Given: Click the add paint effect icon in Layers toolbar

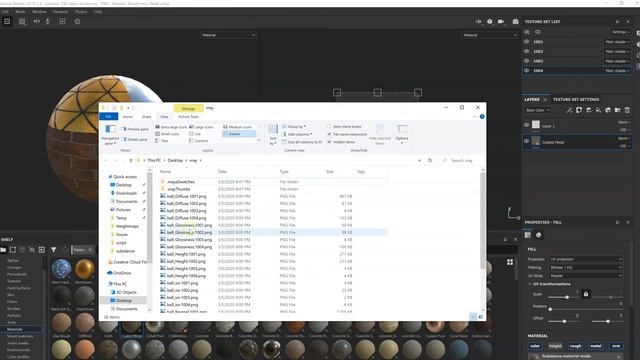Looking at the screenshot, I should 569,110.
